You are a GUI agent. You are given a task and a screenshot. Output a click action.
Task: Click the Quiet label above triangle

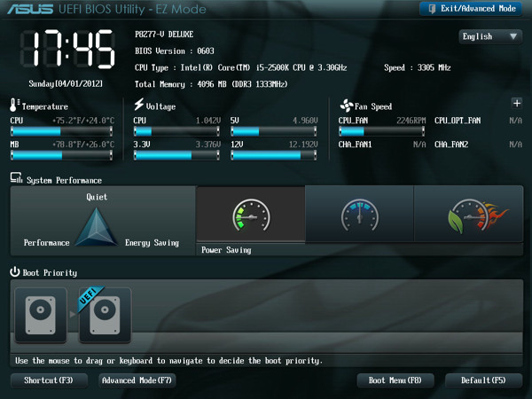[97, 197]
